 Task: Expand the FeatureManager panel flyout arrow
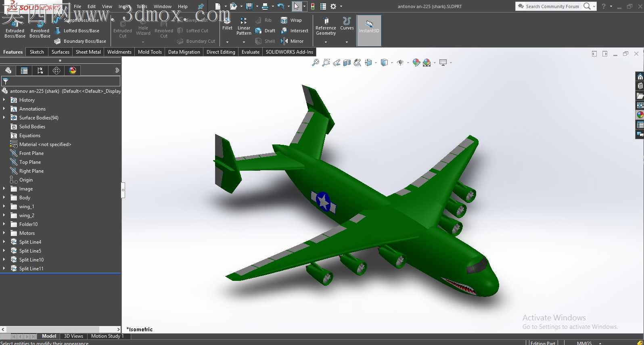pyautogui.click(x=117, y=70)
